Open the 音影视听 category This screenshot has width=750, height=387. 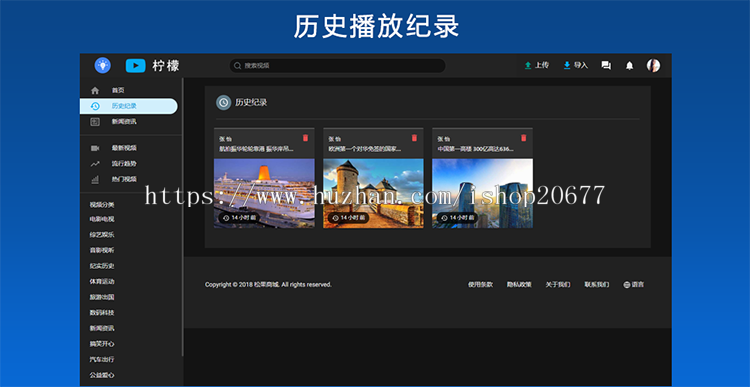(x=102, y=250)
